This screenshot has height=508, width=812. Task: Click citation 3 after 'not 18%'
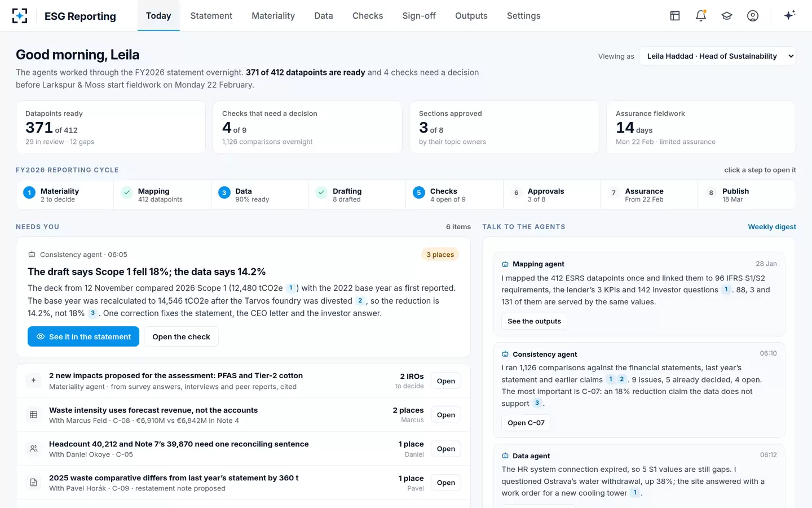click(x=93, y=313)
